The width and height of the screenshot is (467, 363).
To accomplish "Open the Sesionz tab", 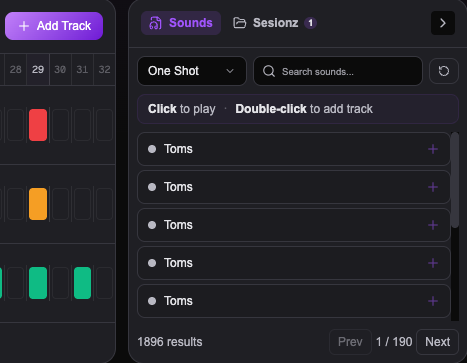I will click(x=275, y=23).
